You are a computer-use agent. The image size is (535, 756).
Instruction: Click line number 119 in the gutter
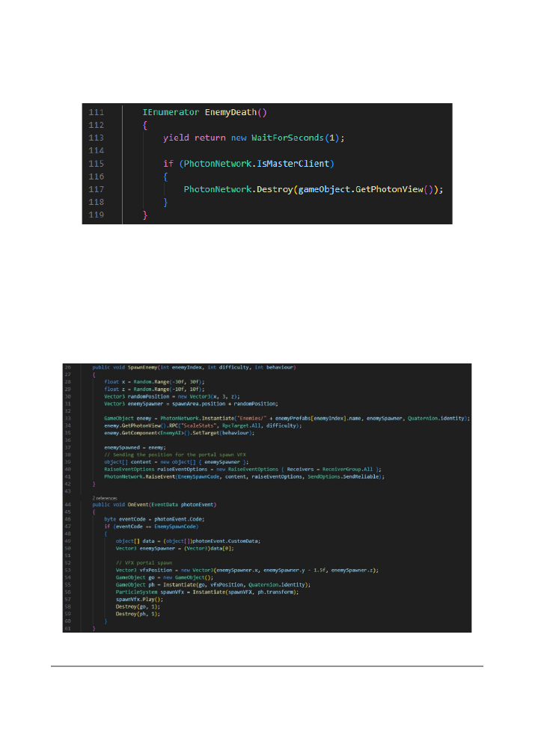96,215
